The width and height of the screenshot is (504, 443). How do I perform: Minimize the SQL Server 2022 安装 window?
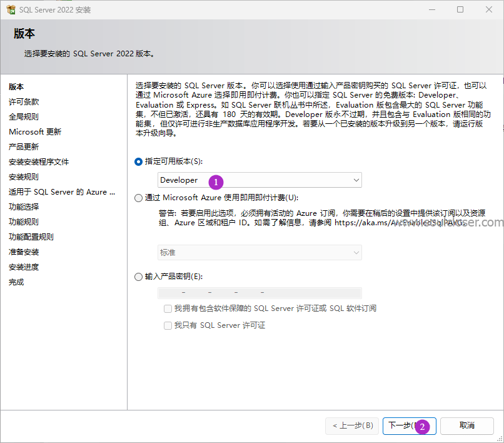[432, 9]
